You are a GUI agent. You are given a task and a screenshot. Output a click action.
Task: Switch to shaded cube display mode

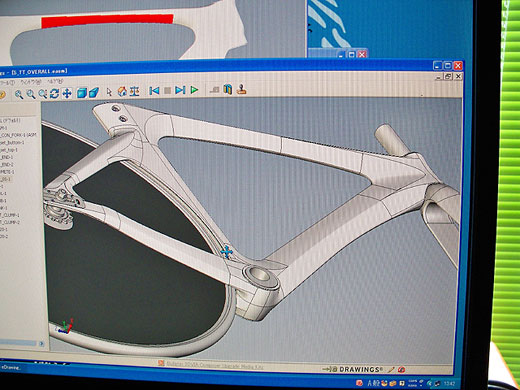point(82,93)
